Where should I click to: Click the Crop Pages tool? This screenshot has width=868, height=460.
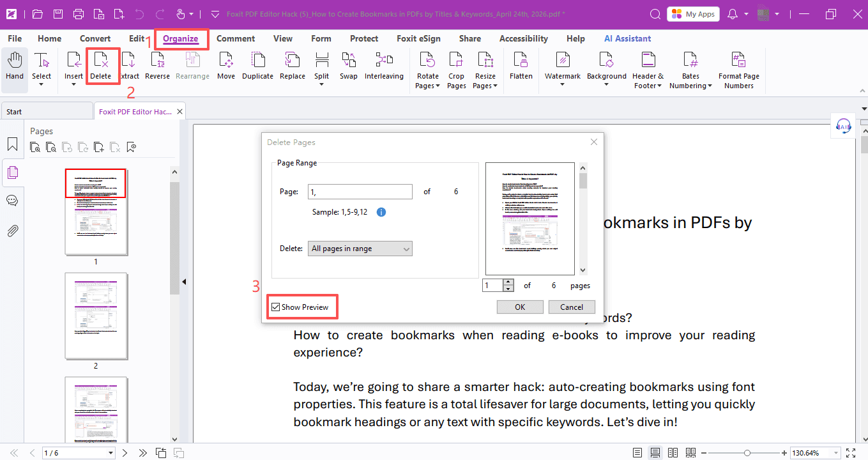pos(456,70)
